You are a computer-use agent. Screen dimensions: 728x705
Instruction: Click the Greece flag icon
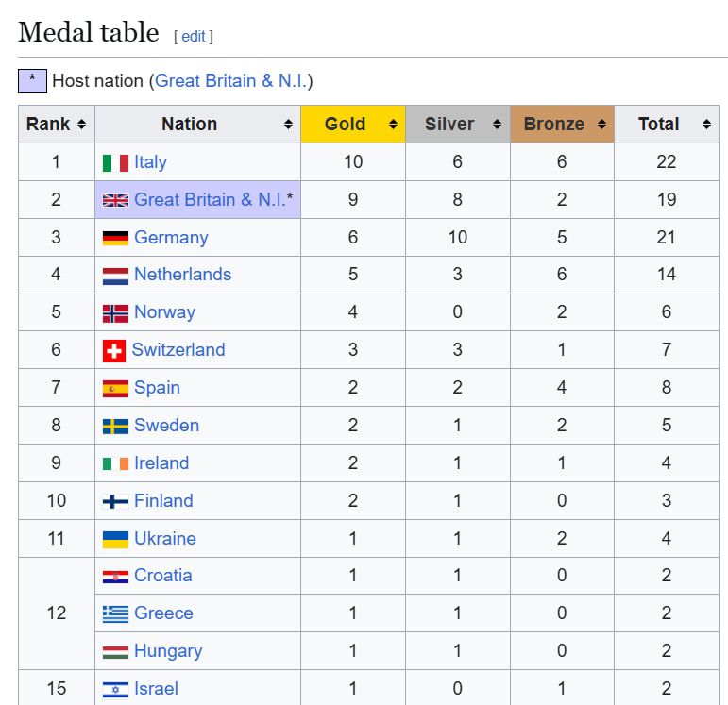click(x=115, y=613)
